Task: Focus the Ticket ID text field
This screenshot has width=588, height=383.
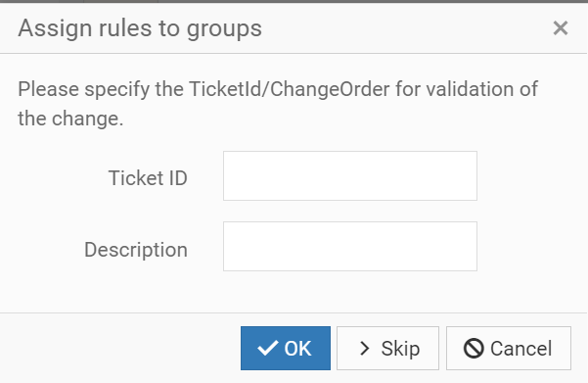Action: [350, 175]
